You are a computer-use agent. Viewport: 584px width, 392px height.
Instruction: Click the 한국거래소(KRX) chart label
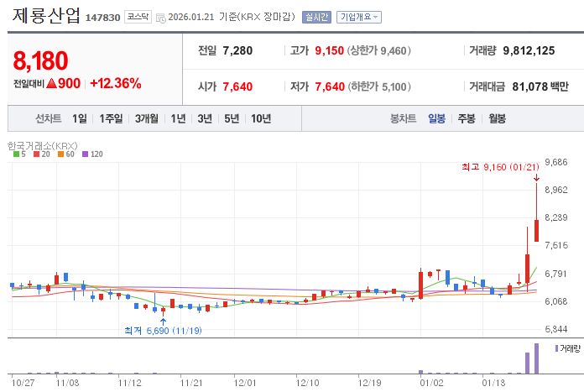(x=43, y=146)
